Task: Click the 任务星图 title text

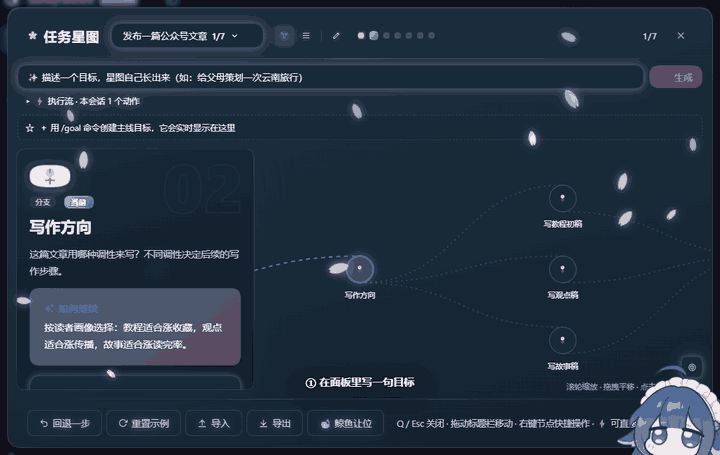Action: (x=71, y=36)
